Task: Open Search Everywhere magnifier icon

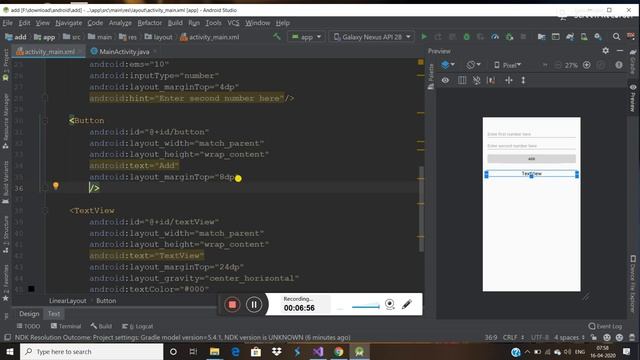Action: pos(616,37)
